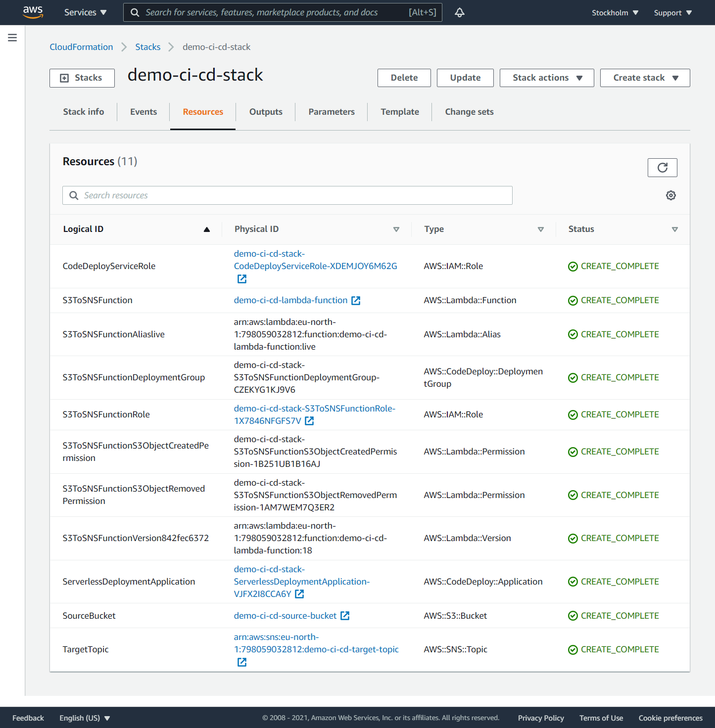This screenshot has width=715, height=728.
Task: Click the search magnifier in top bar
Action: (x=135, y=12)
